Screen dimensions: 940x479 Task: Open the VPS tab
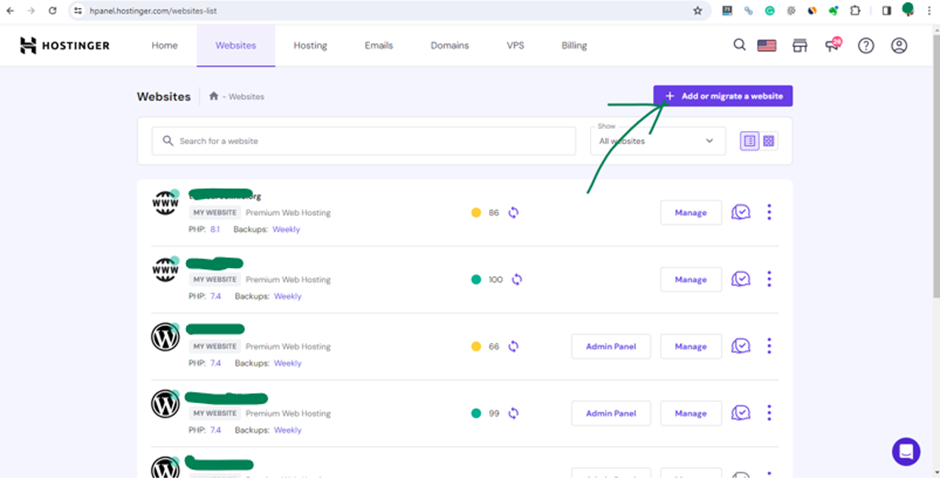(515, 46)
